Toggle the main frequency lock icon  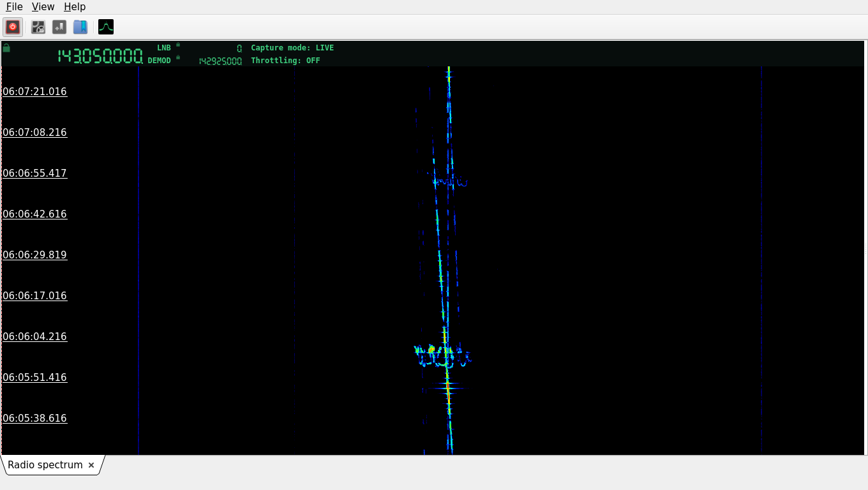pyautogui.click(x=6, y=48)
